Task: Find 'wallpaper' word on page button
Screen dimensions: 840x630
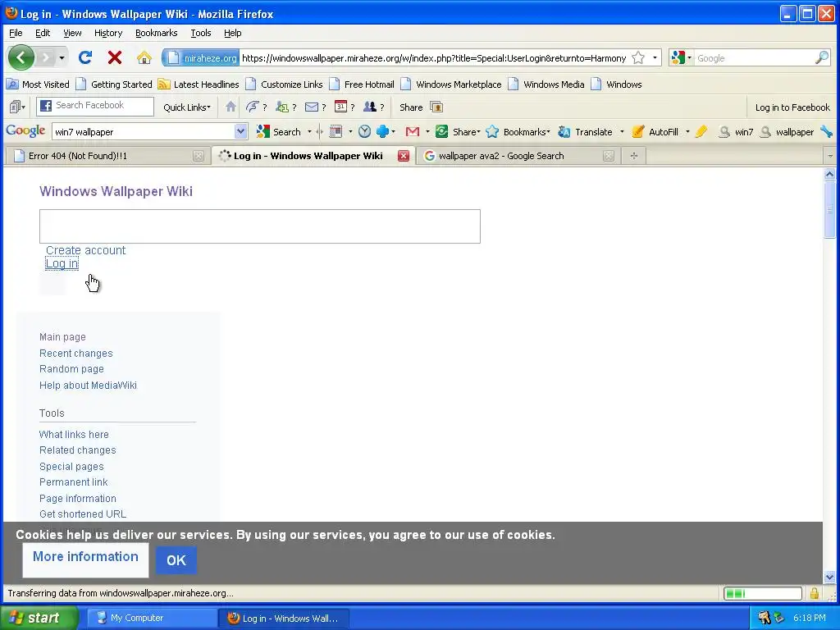Action: pos(787,132)
